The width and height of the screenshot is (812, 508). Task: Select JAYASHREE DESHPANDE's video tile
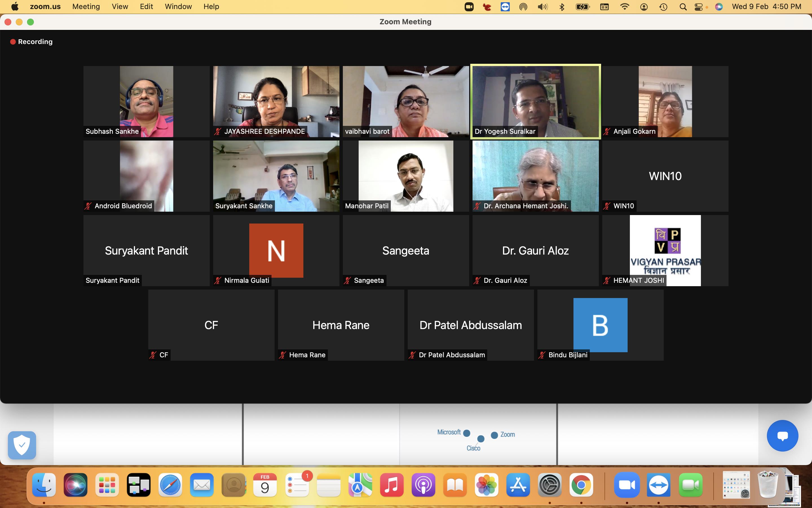pyautogui.click(x=276, y=102)
